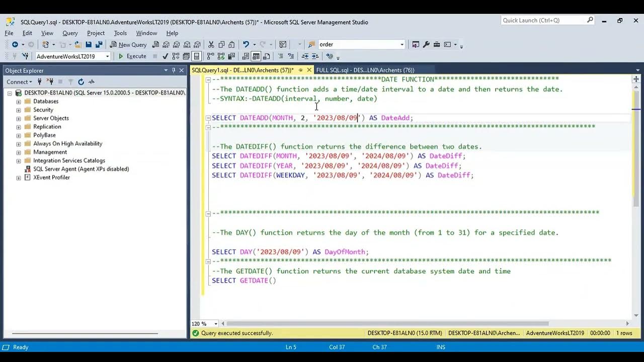This screenshot has height=362, width=644.
Task: Click the Decrease Indent icon
Action: tap(305, 56)
